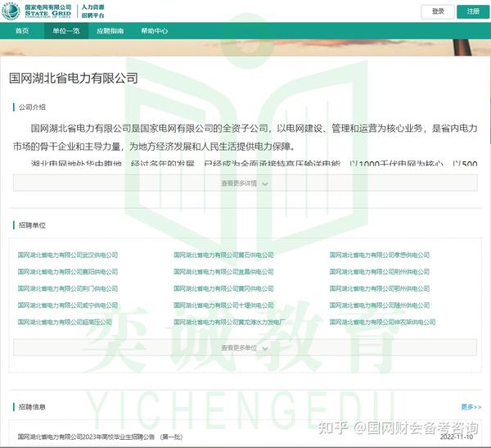Screen dimensions: 491x448
Task: Open the 超高压公司 link
Action: click(65, 322)
